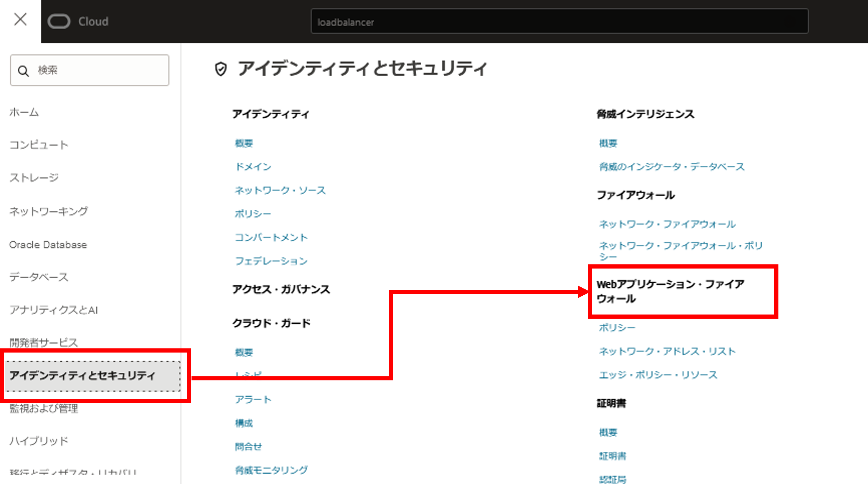The height and width of the screenshot is (484, 868).
Task: Open the 構成 link
Action: 244,423
